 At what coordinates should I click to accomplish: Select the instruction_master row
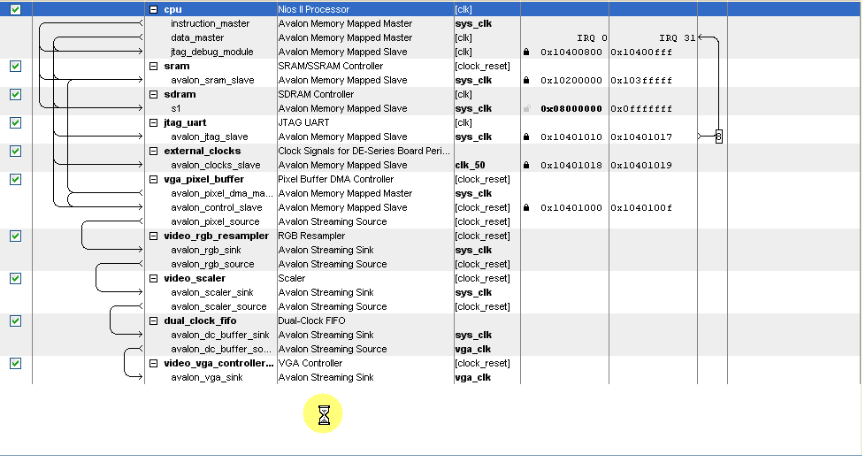(x=209, y=24)
